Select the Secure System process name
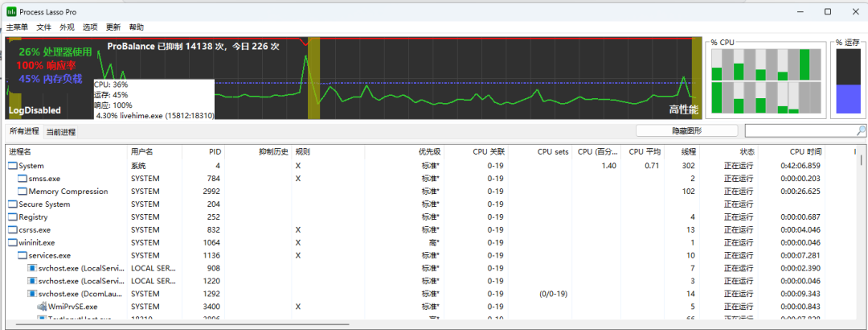 [44, 204]
